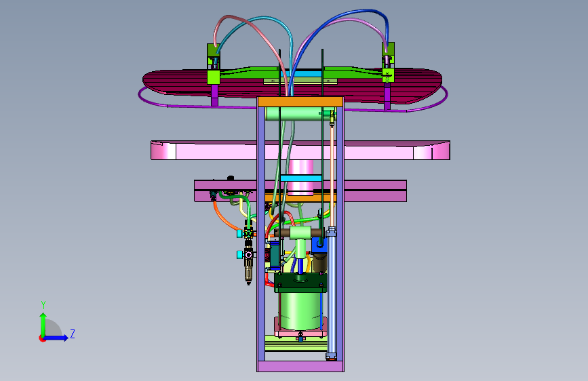This screenshot has width=588, height=381.
Task: Select the light-blue vertical cylinder on frame right
Action: [x=332, y=292]
